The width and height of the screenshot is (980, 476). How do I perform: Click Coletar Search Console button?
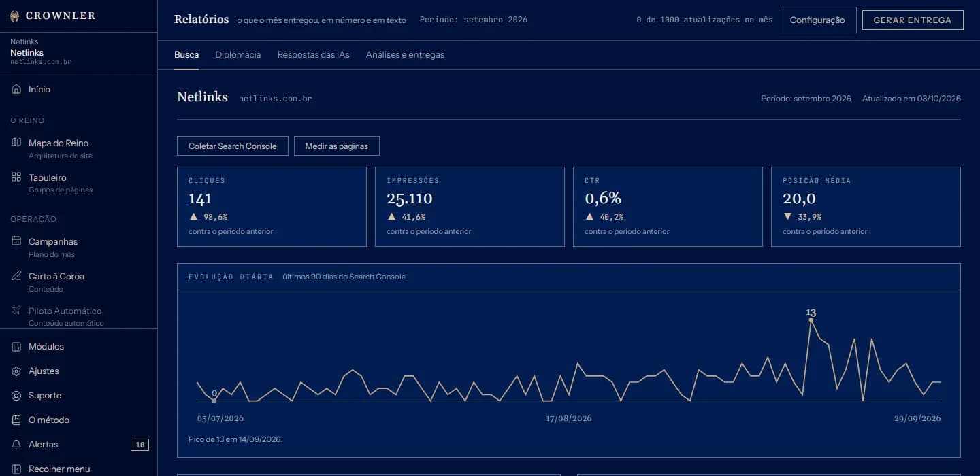(233, 146)
